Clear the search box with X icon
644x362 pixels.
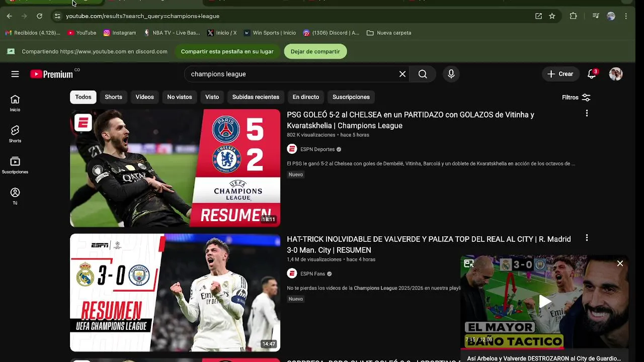(x=403, y=74)
